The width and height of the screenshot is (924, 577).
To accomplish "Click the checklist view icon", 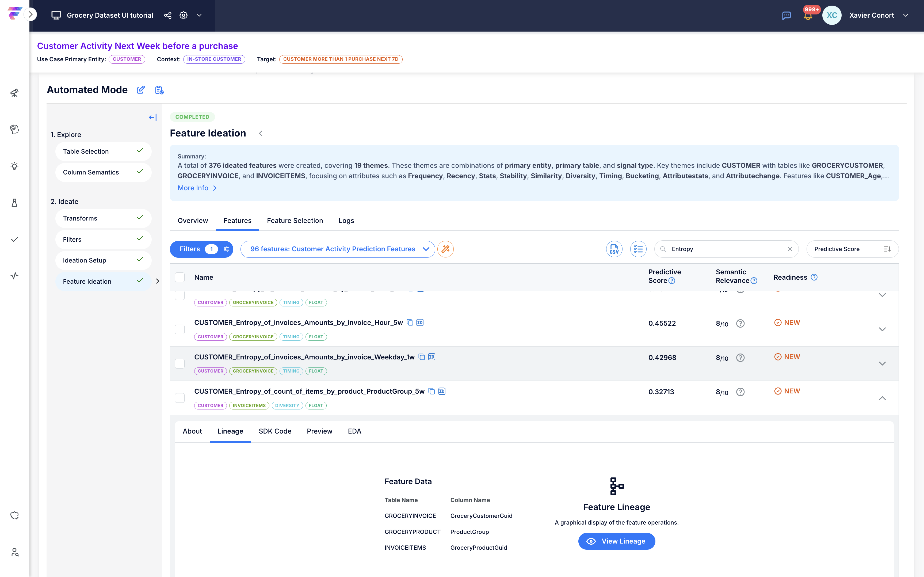I will (638, 249).
